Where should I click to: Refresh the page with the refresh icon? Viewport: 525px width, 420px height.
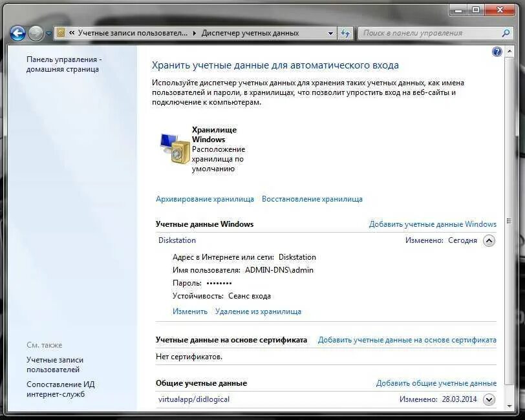[345, 33]
